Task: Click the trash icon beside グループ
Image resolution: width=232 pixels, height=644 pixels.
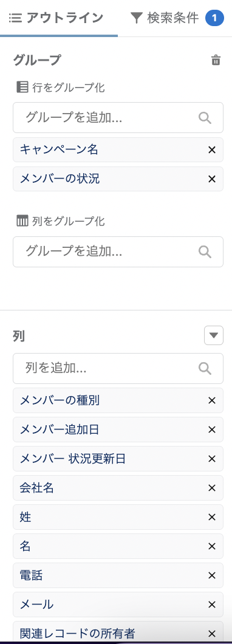Action: 216,60
